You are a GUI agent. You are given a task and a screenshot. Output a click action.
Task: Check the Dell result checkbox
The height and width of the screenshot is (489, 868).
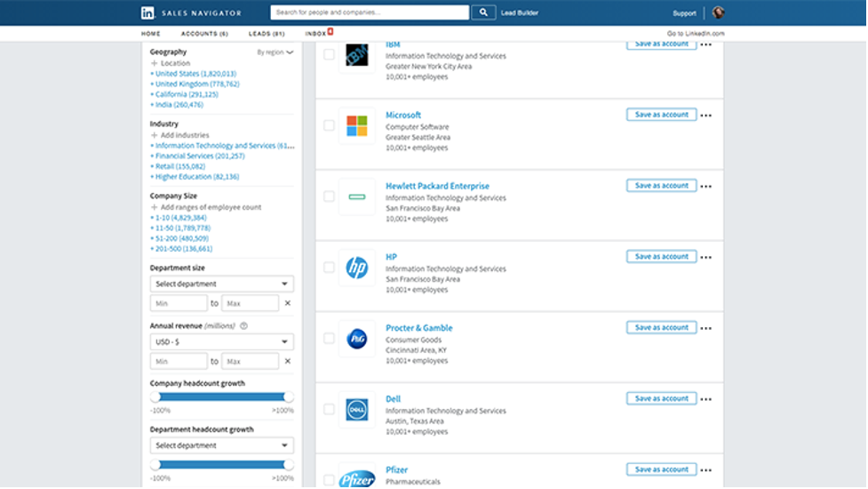330,409
